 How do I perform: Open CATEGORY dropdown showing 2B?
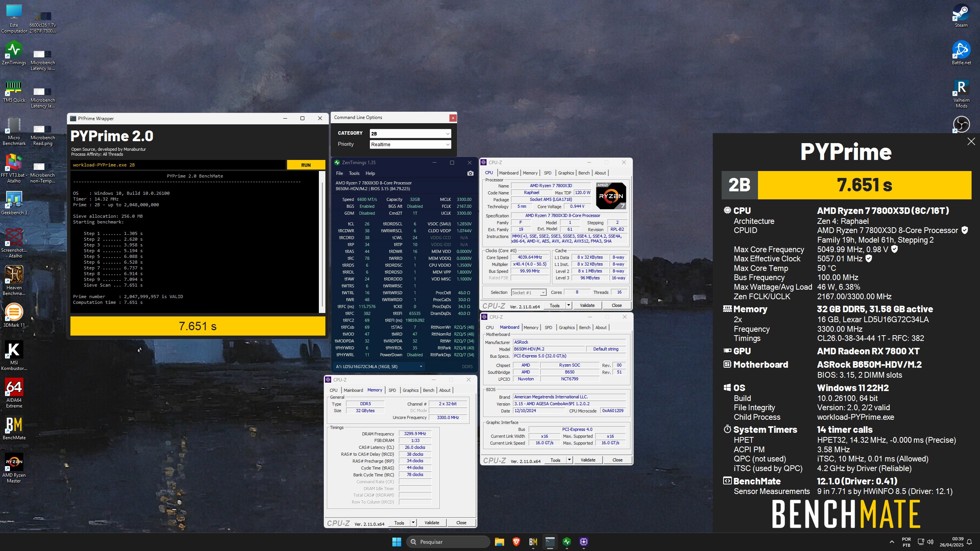click(410, 134)
